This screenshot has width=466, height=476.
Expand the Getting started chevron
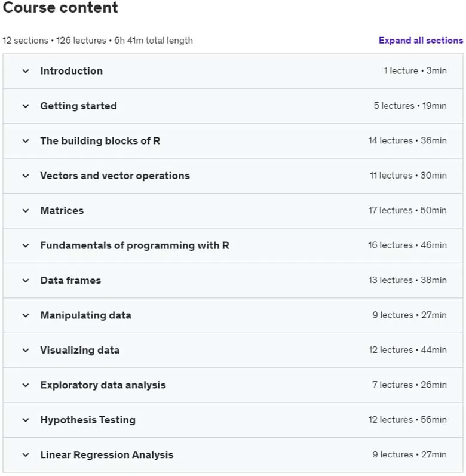26,106
